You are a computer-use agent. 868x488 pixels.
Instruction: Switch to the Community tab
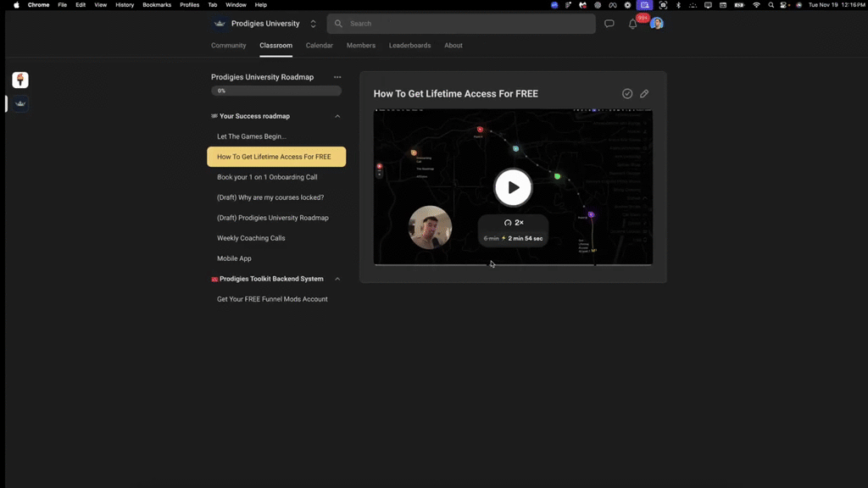click(228, 46)
